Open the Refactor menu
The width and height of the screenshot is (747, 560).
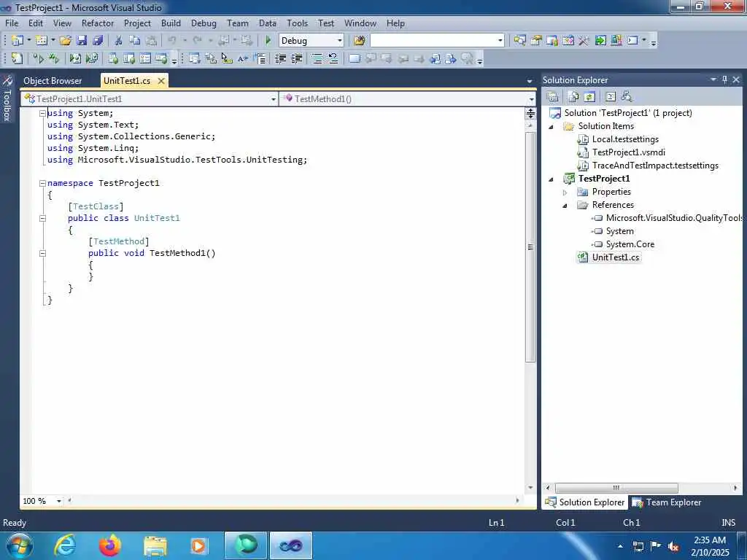(97, 23)
